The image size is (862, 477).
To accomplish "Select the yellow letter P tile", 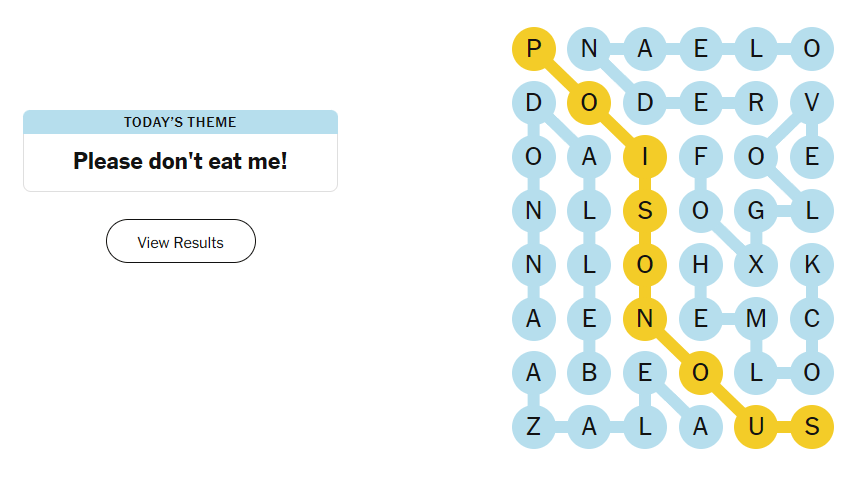I will coord(534,48).
